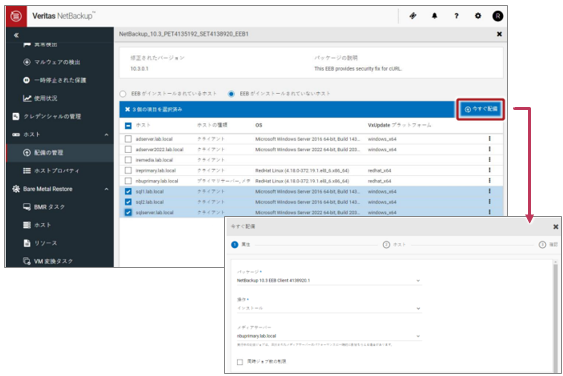Open kebab menu for adserver.lab.local row

489,139
